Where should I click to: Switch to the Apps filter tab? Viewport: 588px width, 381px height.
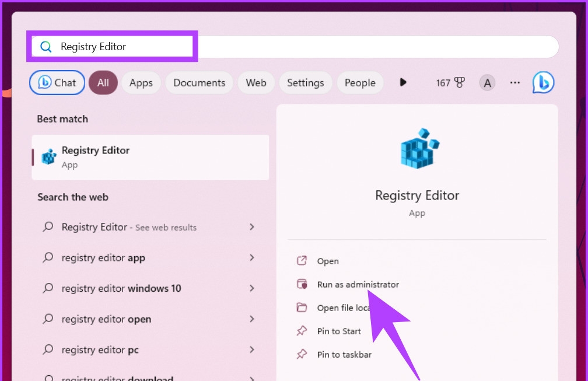(x=141, y=82)
